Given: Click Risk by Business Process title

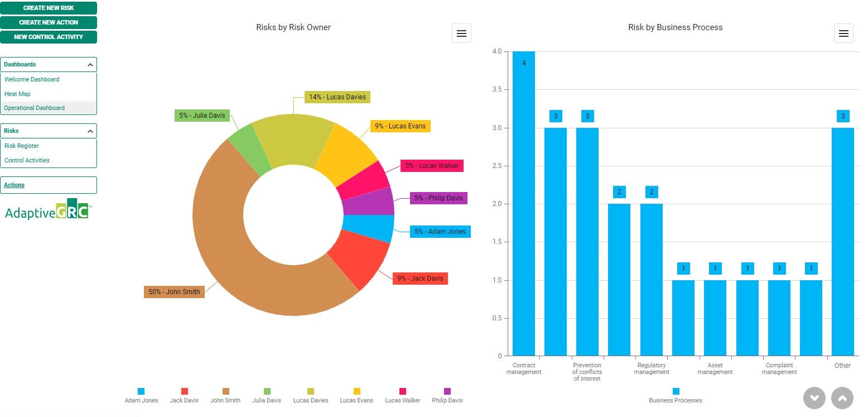Looking at the screenshot, I should click(676, 27).
